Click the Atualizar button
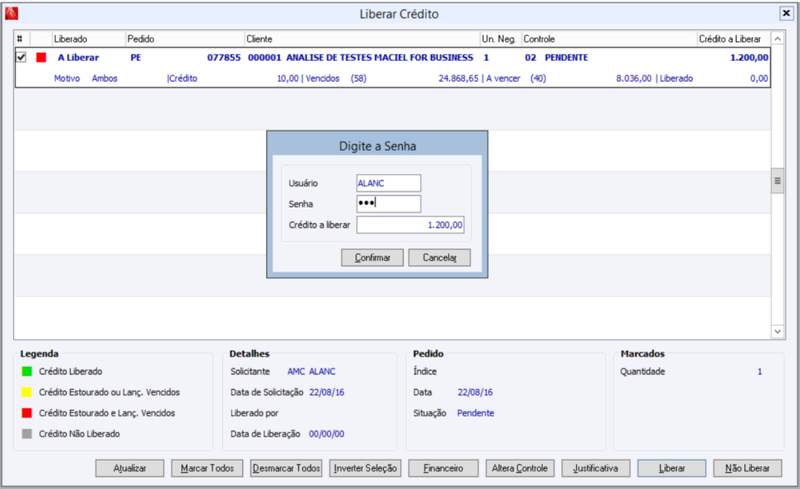 130,468
